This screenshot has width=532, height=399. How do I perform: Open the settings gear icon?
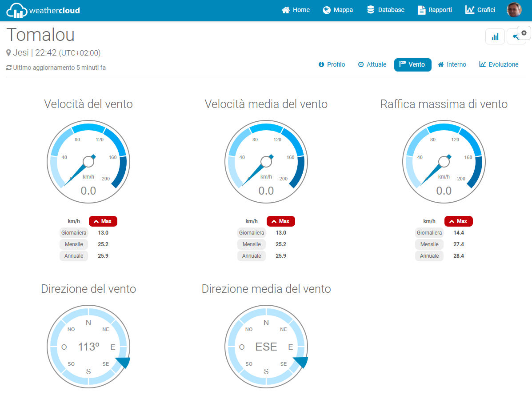(524, 33)
